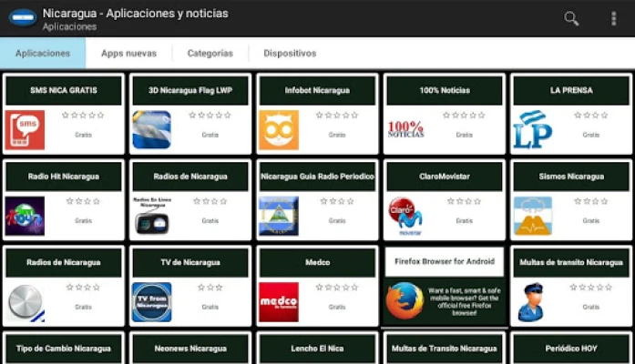Tap the police officer Multas icon
Screen dimensions: 635x364
(532, 301)
